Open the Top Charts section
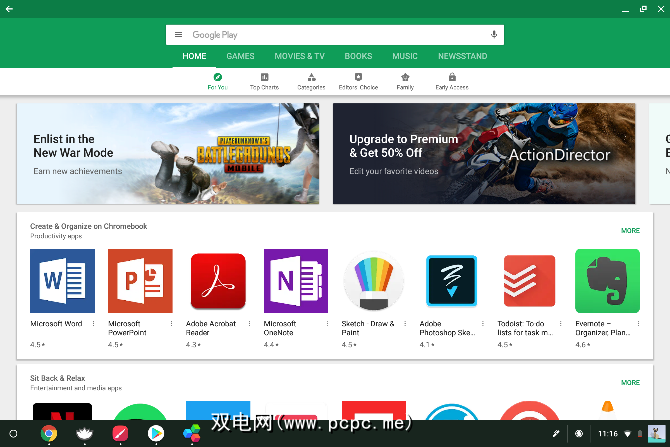The width and height of the screenshot is (670, 447). click(264, 81)
